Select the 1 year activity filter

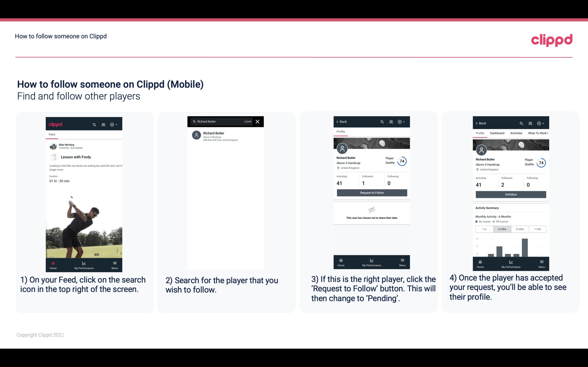point(484,229)
